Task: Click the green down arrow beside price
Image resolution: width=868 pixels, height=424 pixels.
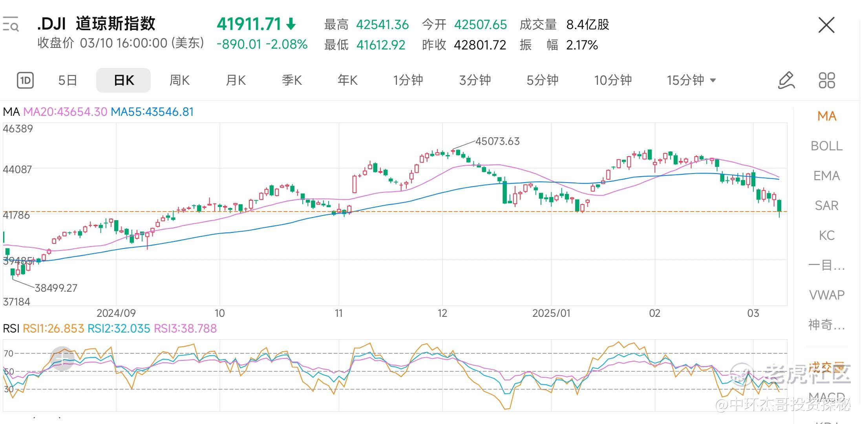Action: click(x=291, y=24)
